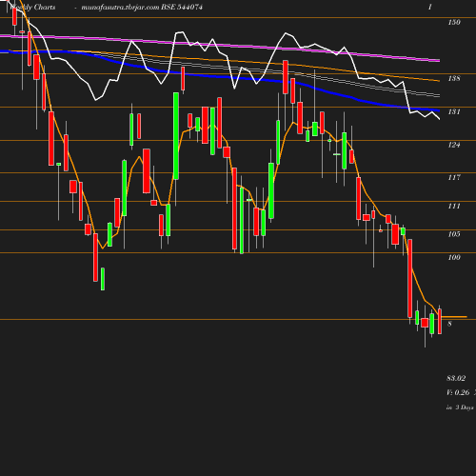The image size is (476, 476).
Task: Click the 117 price axis label
Action: tap(454, 177)
